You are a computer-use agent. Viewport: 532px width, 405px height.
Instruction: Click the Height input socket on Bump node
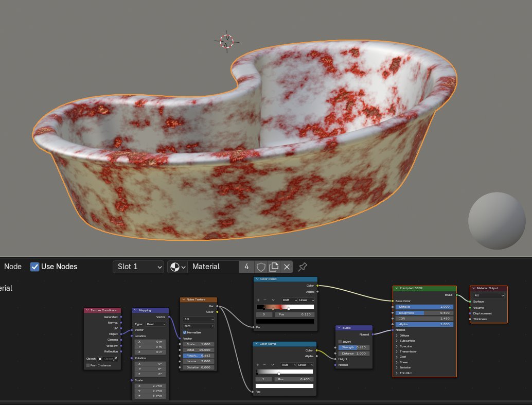pyautogui.click(x=335, y=359)
